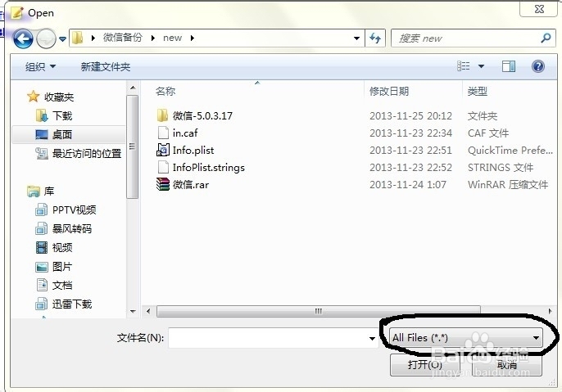Click date 2013-11-24 1:07

tap(408, 185)
